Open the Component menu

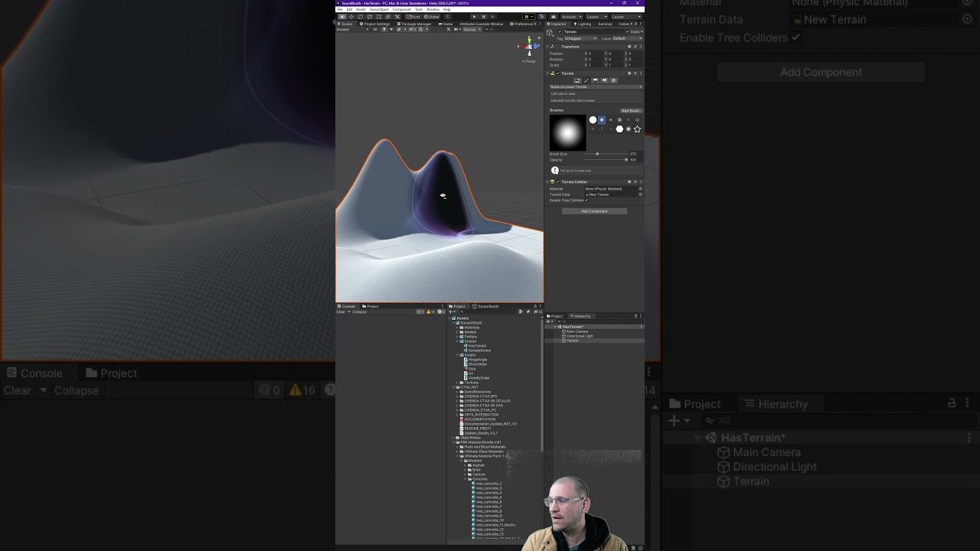(402, 9)
